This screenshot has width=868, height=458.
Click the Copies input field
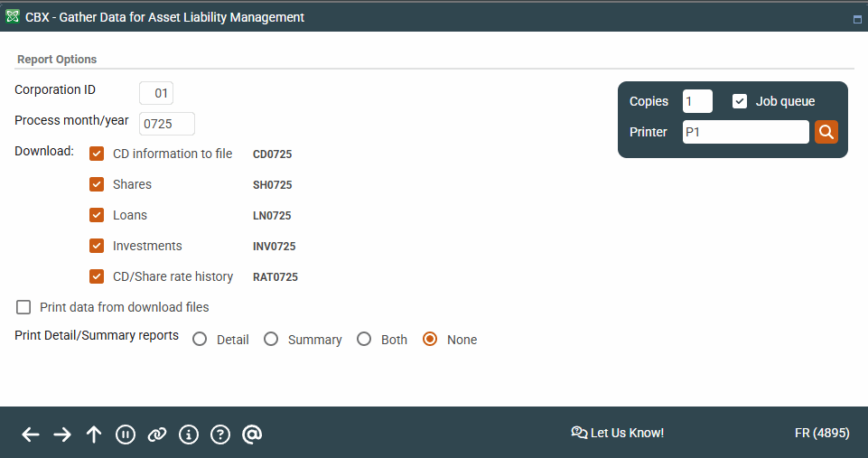(x=697, y=101)
